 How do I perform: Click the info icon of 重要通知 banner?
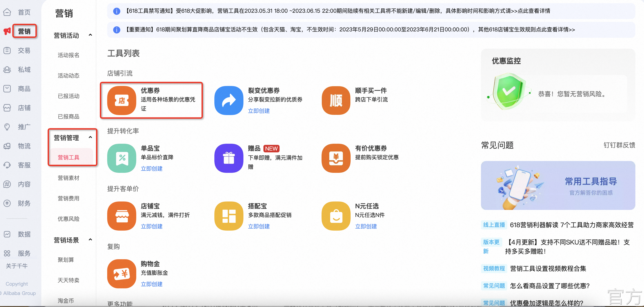click(116, 30)
